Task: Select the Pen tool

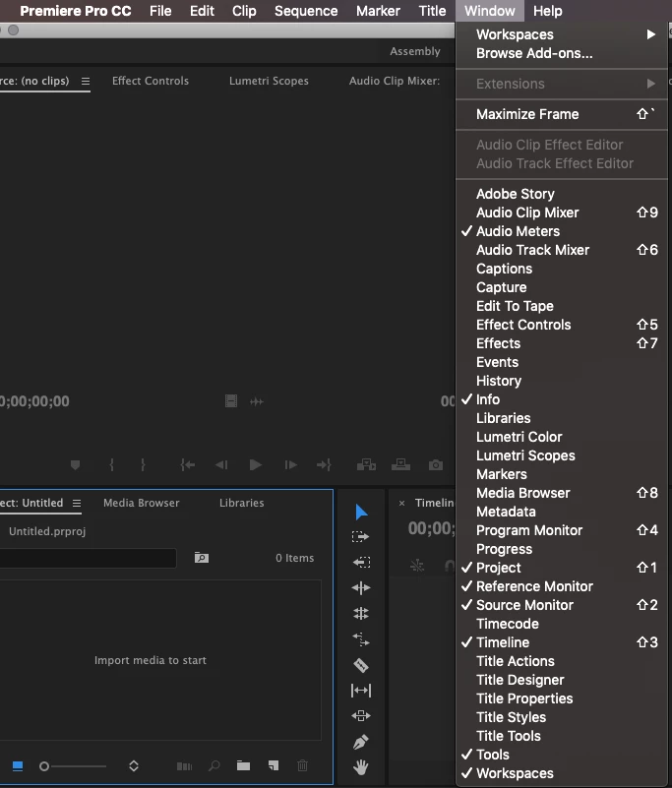Action: [361, 742]
